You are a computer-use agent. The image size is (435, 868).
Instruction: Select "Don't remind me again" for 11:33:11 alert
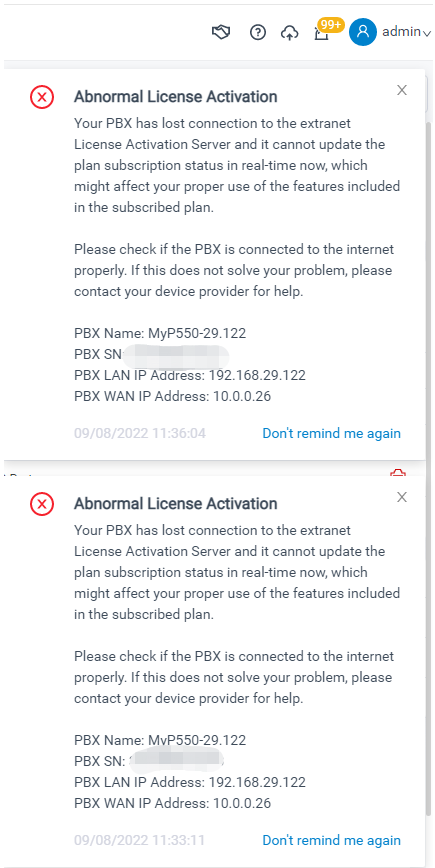coord(332,840)
